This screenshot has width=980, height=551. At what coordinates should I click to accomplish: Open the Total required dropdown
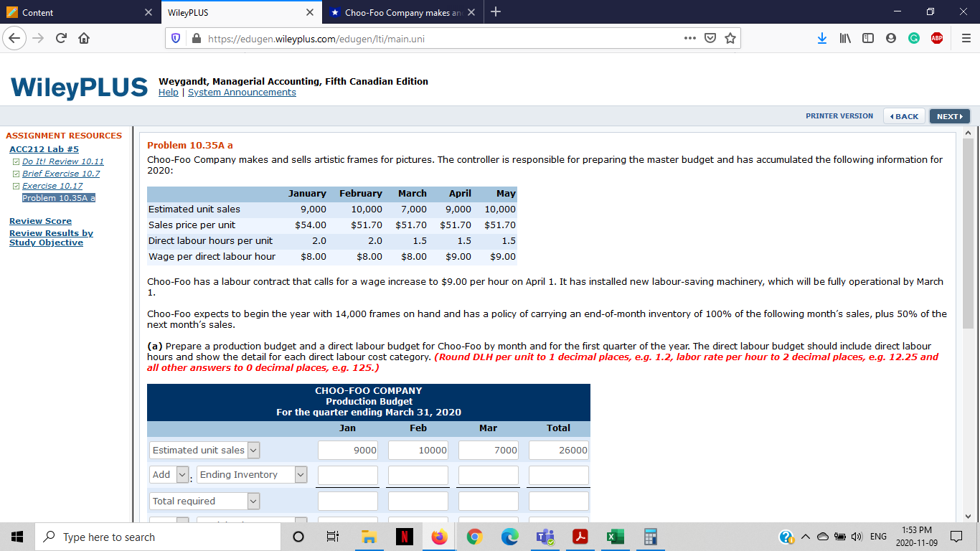tap(205, 501)
